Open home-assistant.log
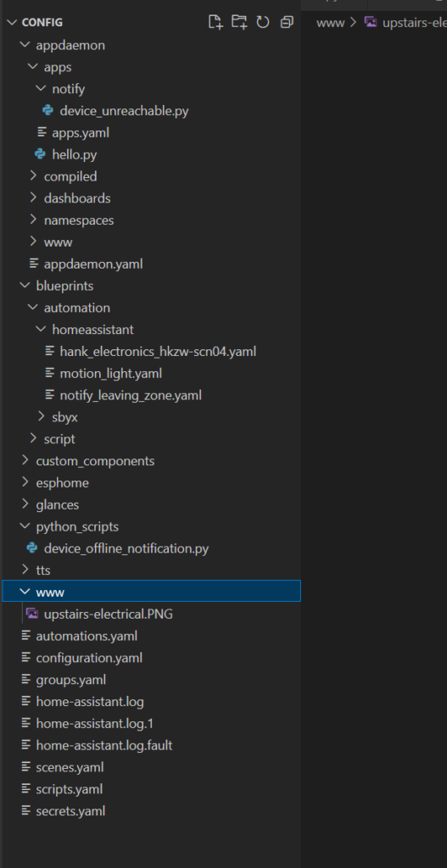 pyautogui.click(x=90, y=701)
